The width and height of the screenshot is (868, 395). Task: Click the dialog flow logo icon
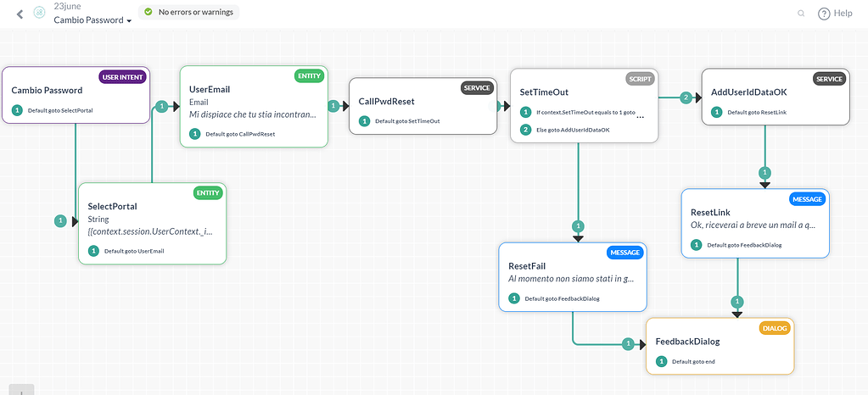[x=39, y=14]
